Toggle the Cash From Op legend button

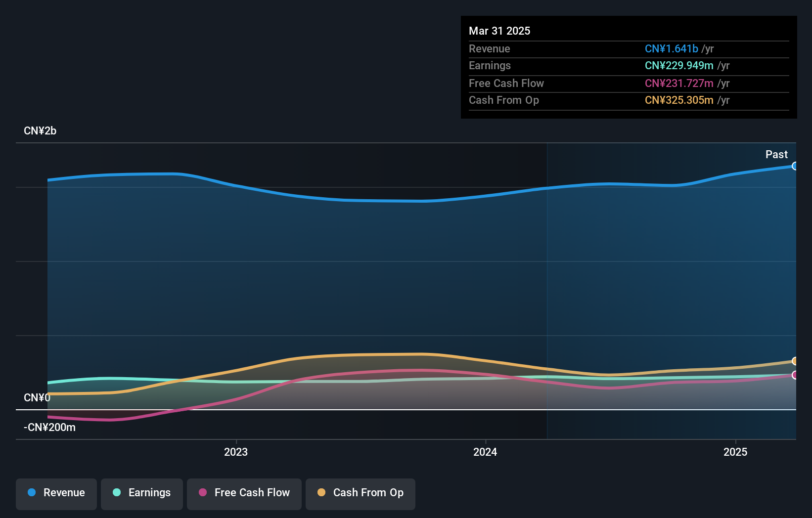coord(361,494)
